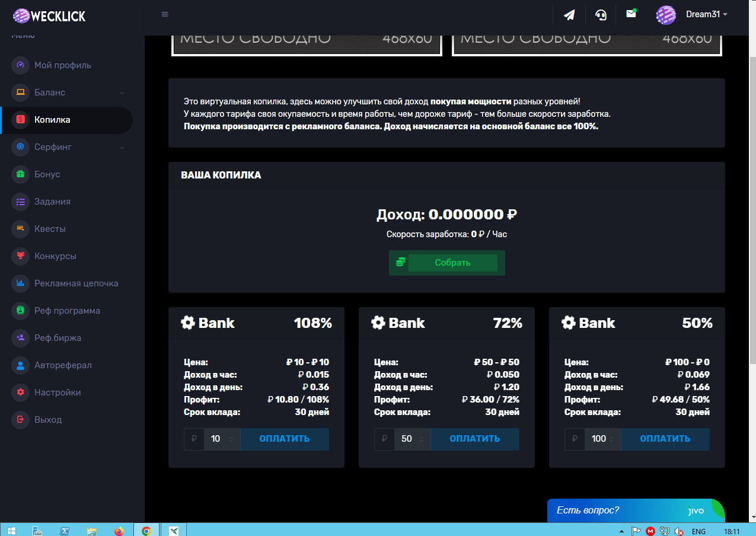Click the Бонус gift icon in sidebar

pyautogui.click(x=20, y=174)
